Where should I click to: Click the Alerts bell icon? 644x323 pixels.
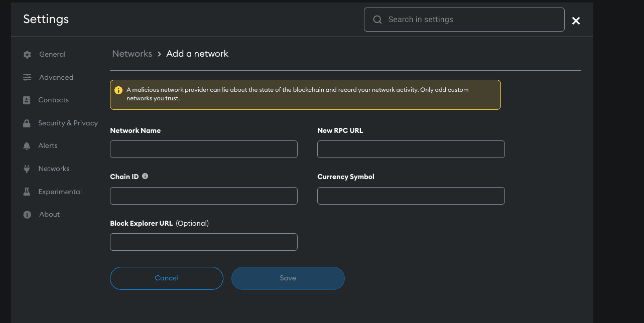point(27,146)
